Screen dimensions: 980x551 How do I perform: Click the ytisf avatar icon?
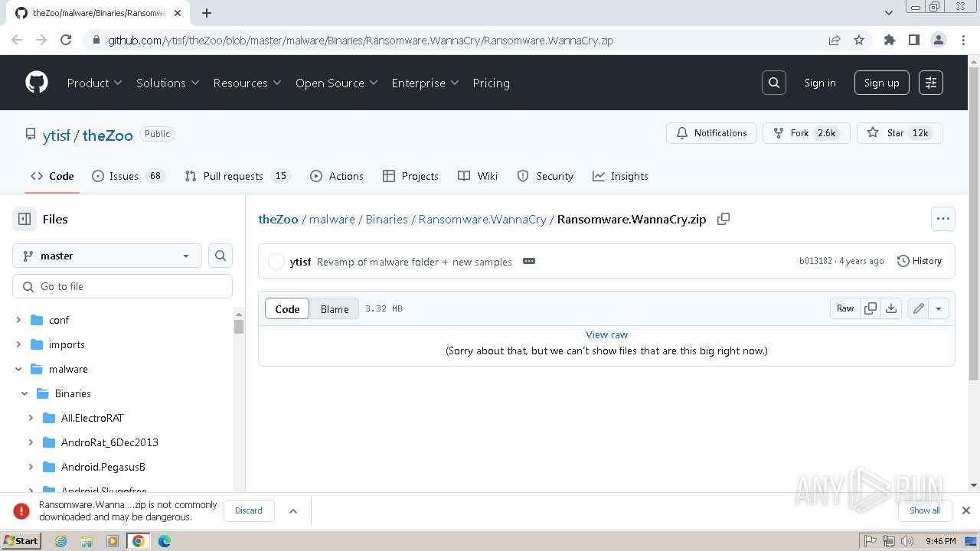(276, 262)
